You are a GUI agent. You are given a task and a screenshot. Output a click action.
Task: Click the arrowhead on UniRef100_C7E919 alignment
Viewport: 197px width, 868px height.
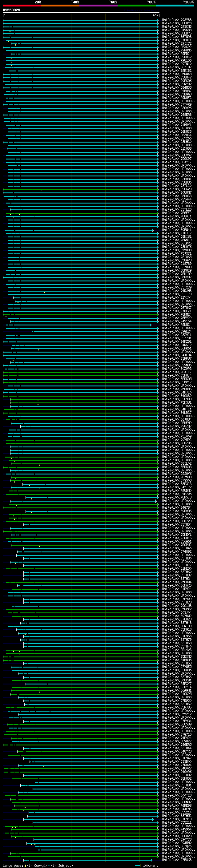153,819
